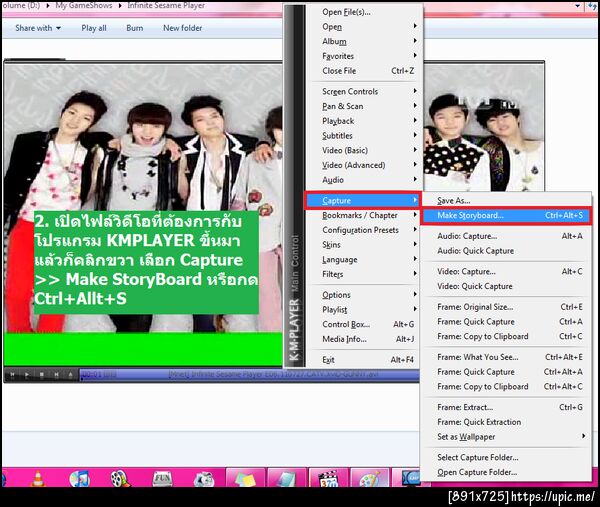Click Burn in Explorer toolbar

(x=135, y=28)
